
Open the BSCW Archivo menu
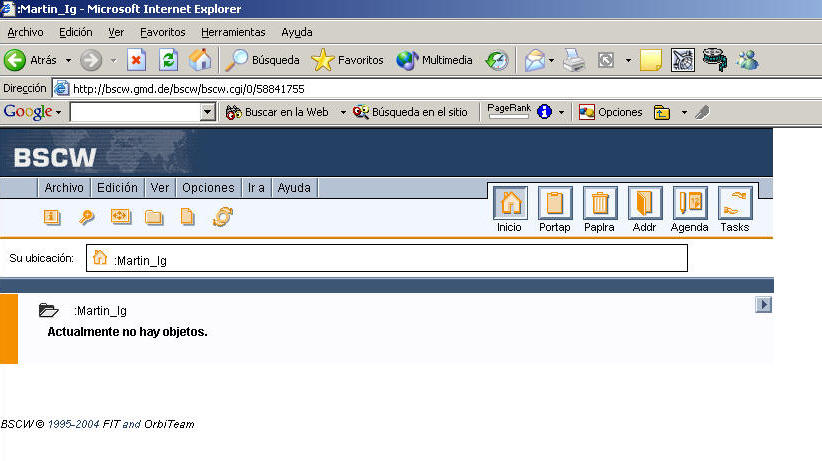[64, 187]
